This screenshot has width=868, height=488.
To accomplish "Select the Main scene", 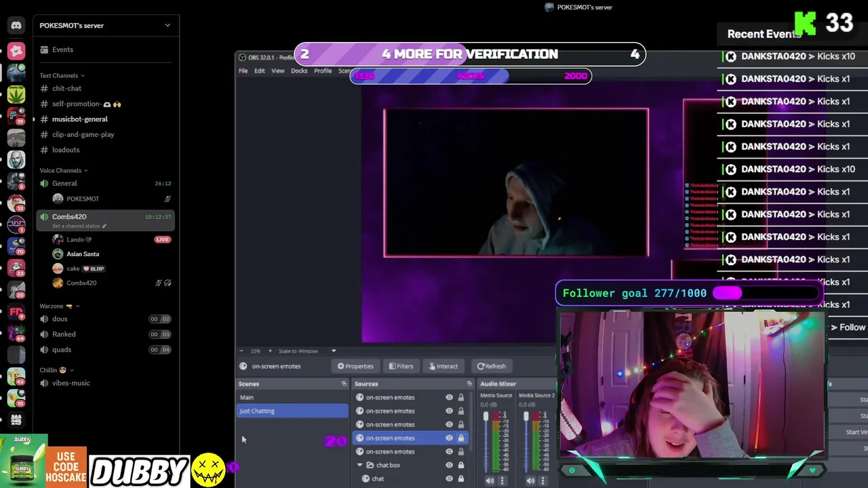I will [x=292, y=397].
